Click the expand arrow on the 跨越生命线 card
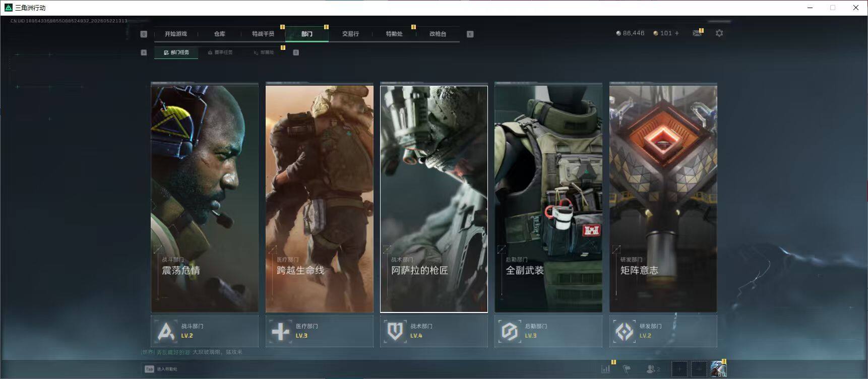 (x=273, y=249)
